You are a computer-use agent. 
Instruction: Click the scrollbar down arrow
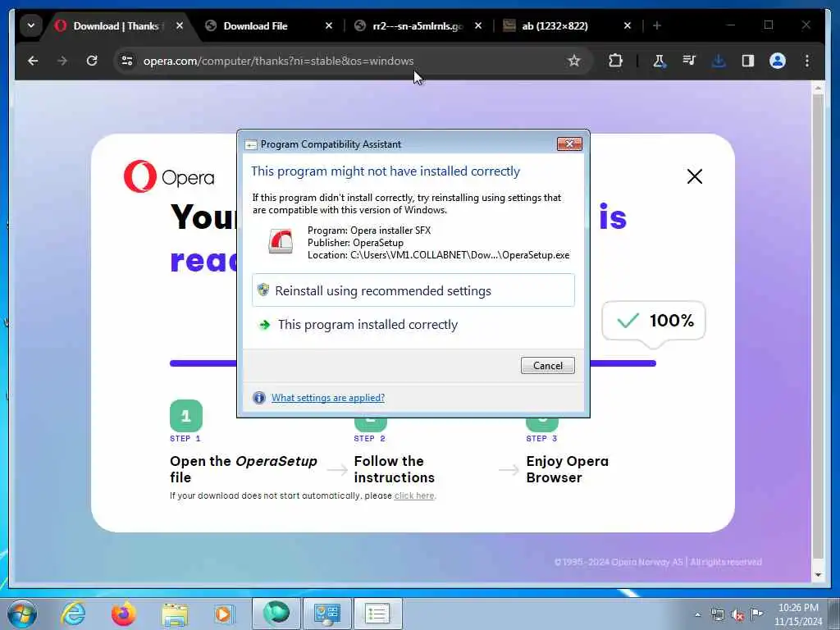tap(818, 575)
